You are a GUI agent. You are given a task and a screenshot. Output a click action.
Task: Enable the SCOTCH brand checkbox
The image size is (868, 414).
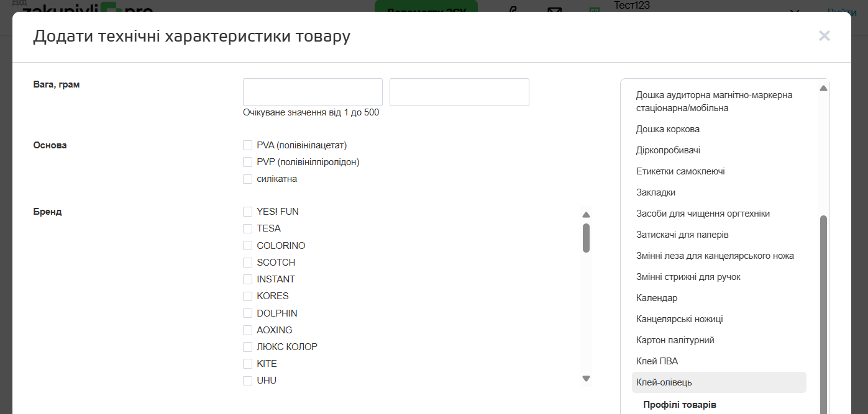[248, 263]
